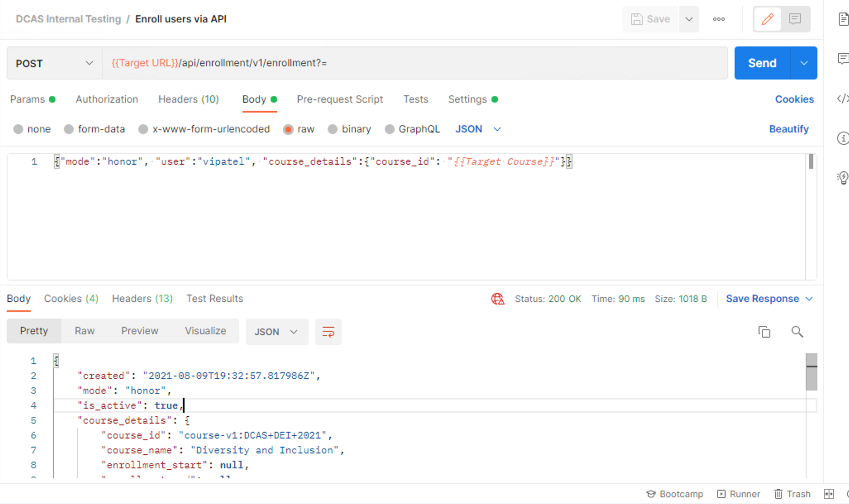The image size is (849, 504).
Task: Select x-www-form-urlencoded radio option
Action: pos(143,129)
